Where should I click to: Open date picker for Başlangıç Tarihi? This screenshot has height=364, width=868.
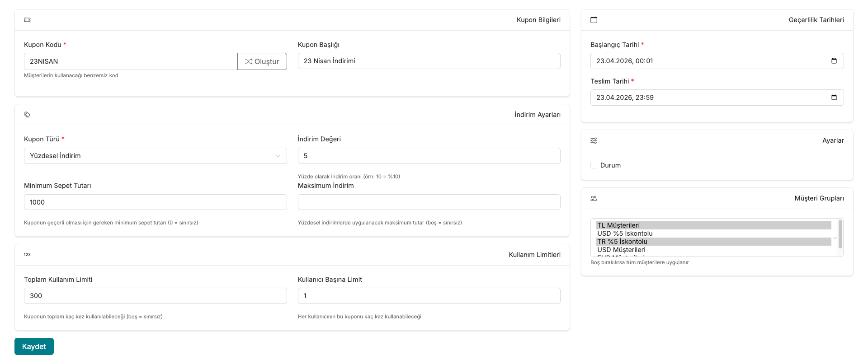834,61
